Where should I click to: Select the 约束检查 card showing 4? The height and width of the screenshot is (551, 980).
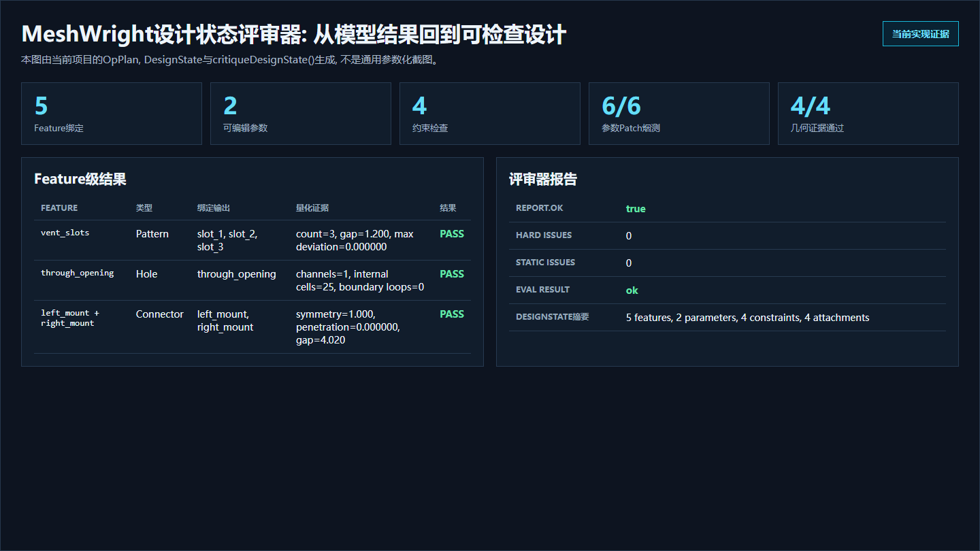pyautogui.click(x=490, y=114)
